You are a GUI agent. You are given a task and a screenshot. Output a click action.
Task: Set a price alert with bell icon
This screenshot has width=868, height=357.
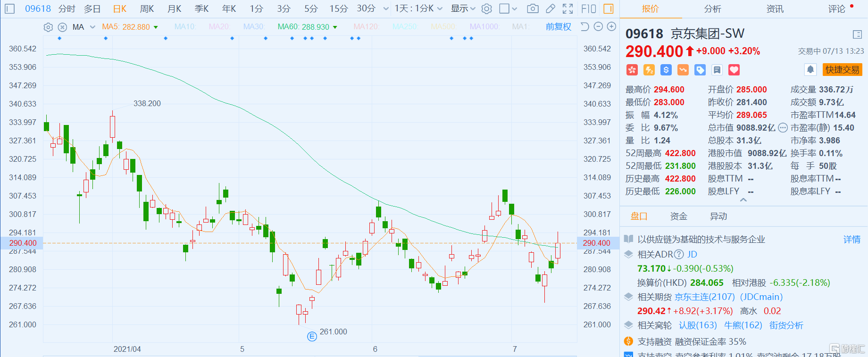click(x=810, y=70)
